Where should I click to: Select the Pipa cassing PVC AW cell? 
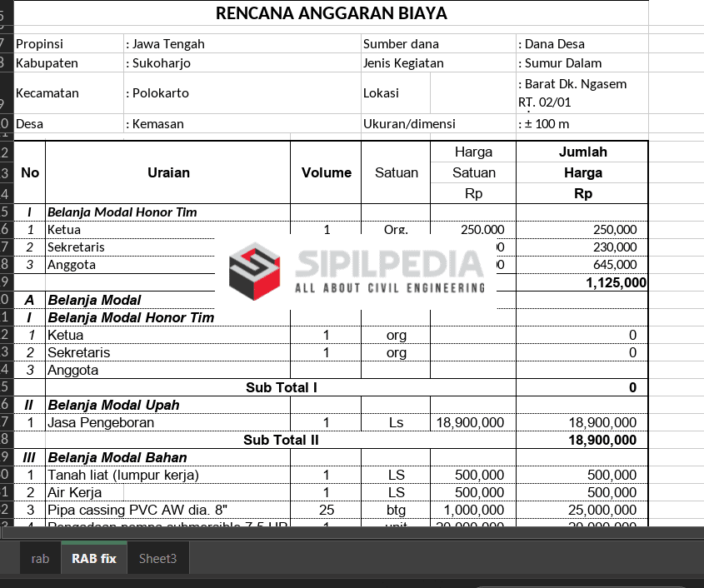(x=167, y=510)
